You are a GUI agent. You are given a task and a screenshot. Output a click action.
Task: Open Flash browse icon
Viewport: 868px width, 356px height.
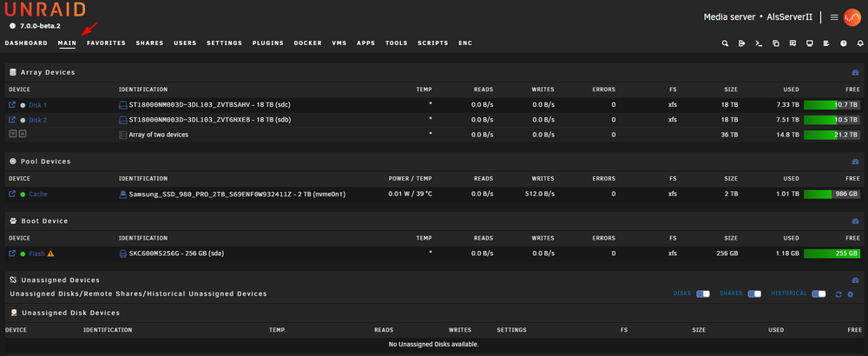pos(12,253)
